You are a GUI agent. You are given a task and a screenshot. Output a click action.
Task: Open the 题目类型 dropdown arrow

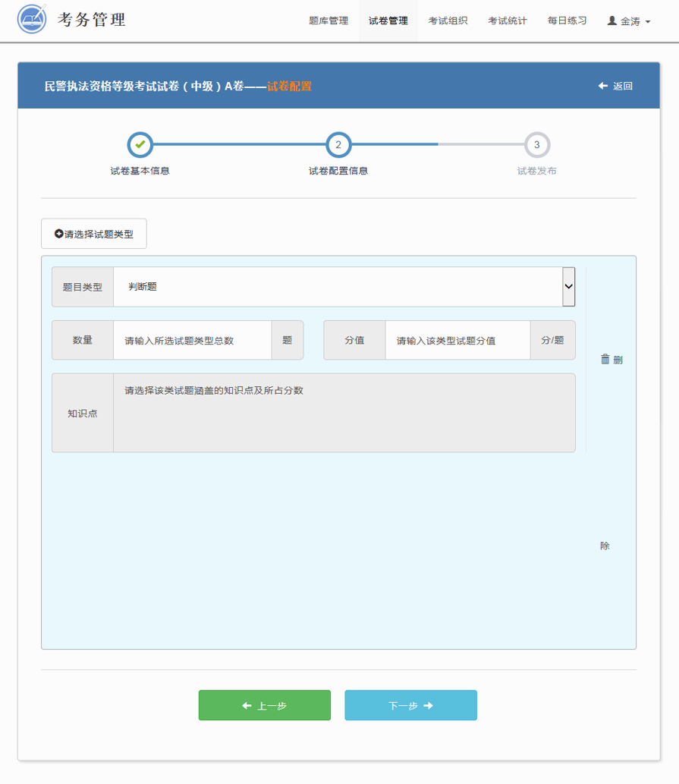click(568, 287)
